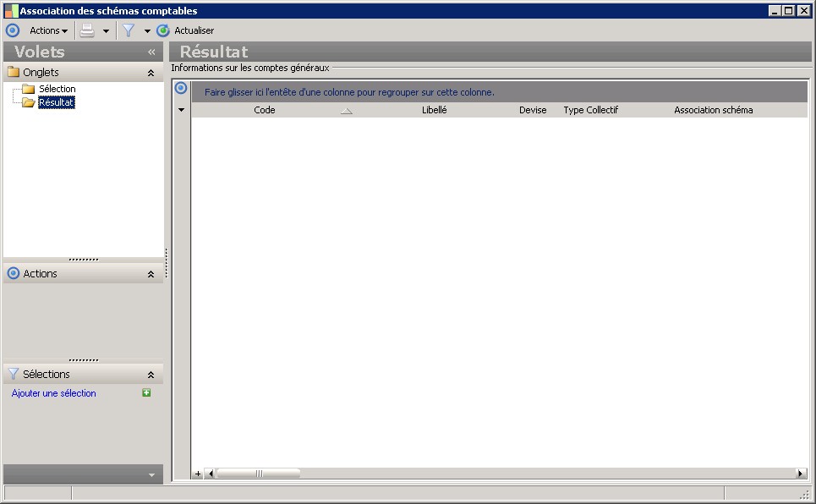Click the Devise column header
Viewport: 816px width, 504px height.
click(533, 110)
